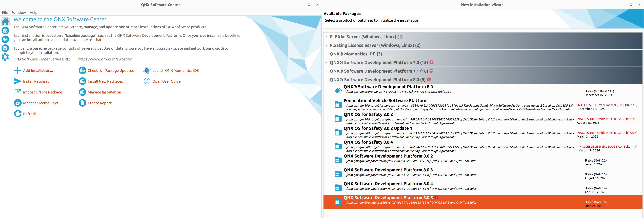Open the Help menu
644x218 pixels.
33,12
